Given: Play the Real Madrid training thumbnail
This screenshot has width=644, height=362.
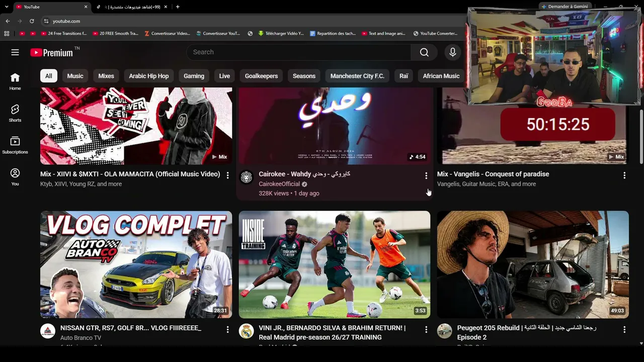Looking at the screenshot, I should click(x=335, y=264).
